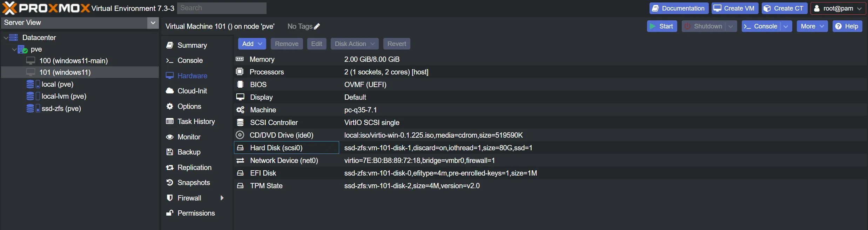
Task: Click the CD/DVD Drive disc icon
Action: click(240, 135)
